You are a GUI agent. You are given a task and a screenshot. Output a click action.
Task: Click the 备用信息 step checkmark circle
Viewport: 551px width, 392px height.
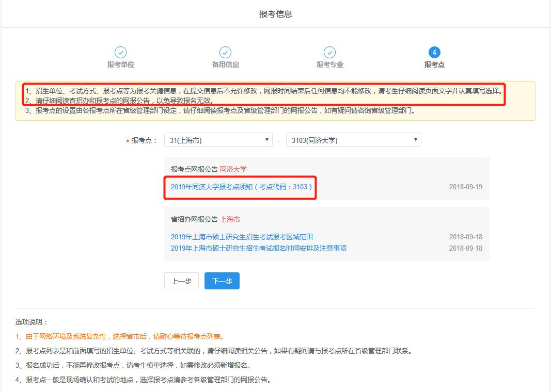pos(225,53)
